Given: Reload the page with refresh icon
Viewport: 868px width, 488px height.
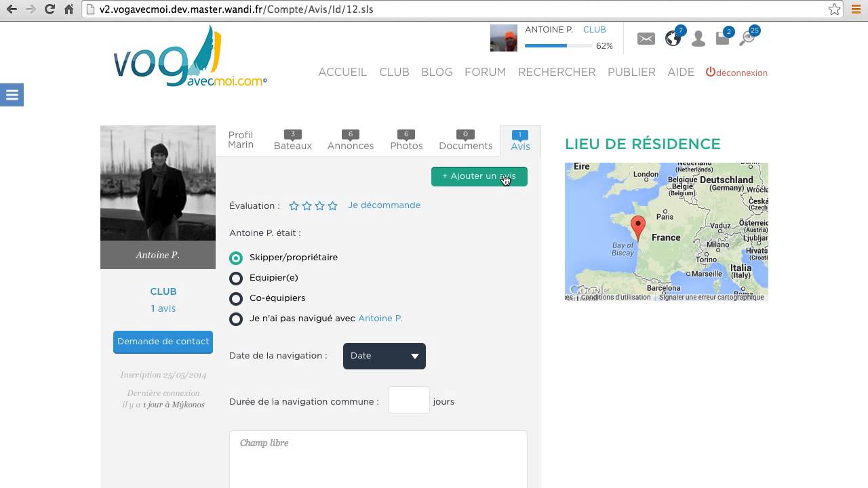Looking at the screenshot, I should click(50, 9).
